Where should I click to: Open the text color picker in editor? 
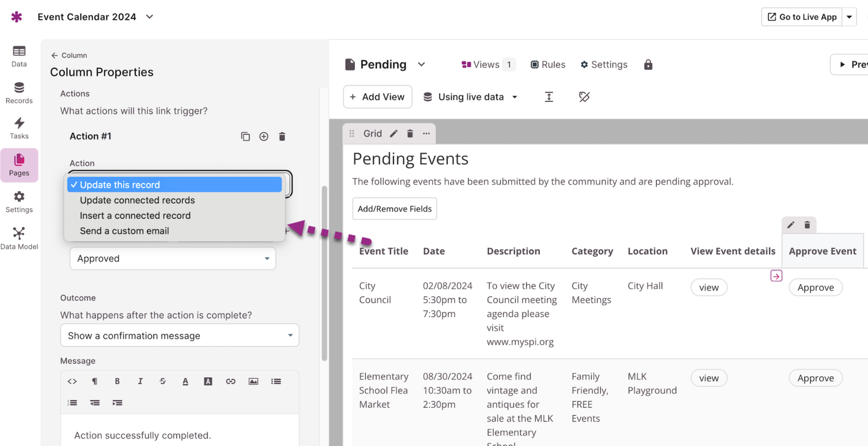185,381
